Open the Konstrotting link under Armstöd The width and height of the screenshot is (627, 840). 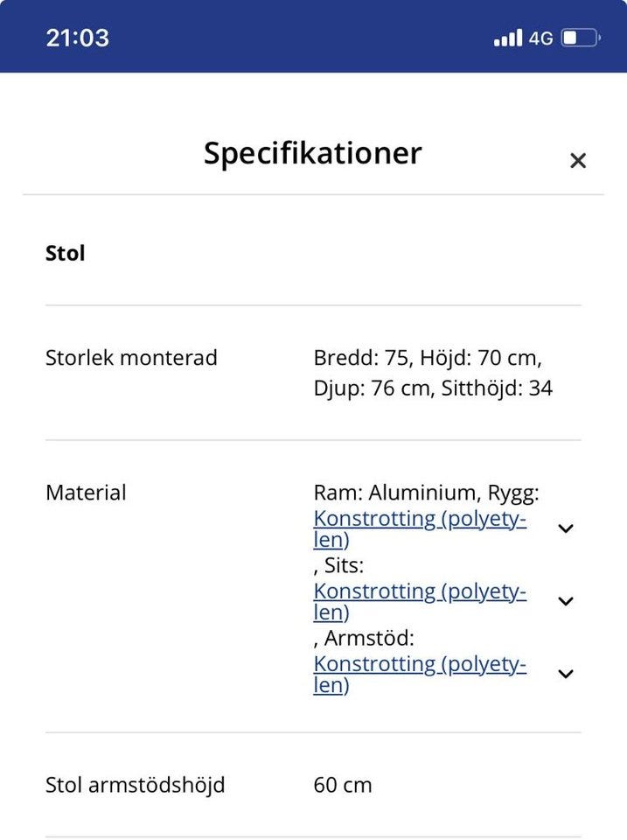(420, 673)
